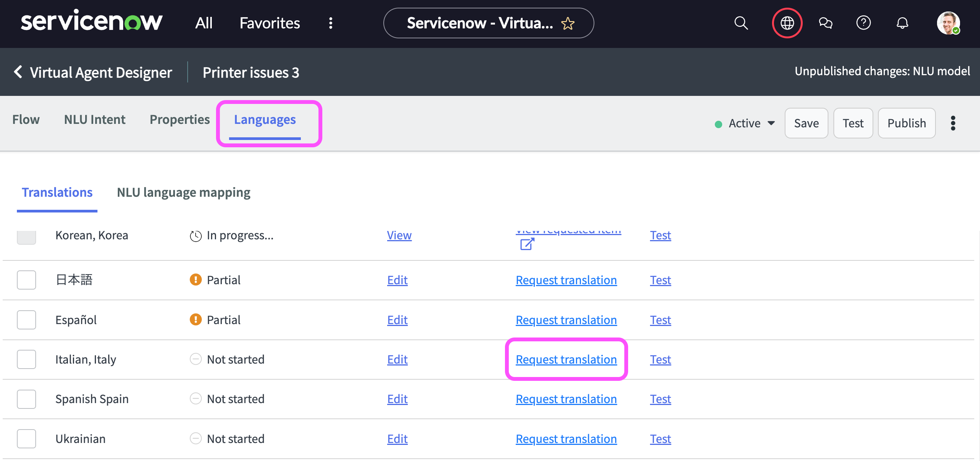Open the notifications bell icon
The image size is (980, 461).
point(902,23)
